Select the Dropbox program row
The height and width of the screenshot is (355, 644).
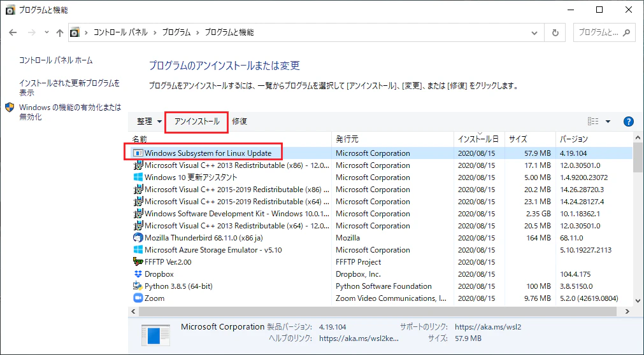[x=381, y=274]
